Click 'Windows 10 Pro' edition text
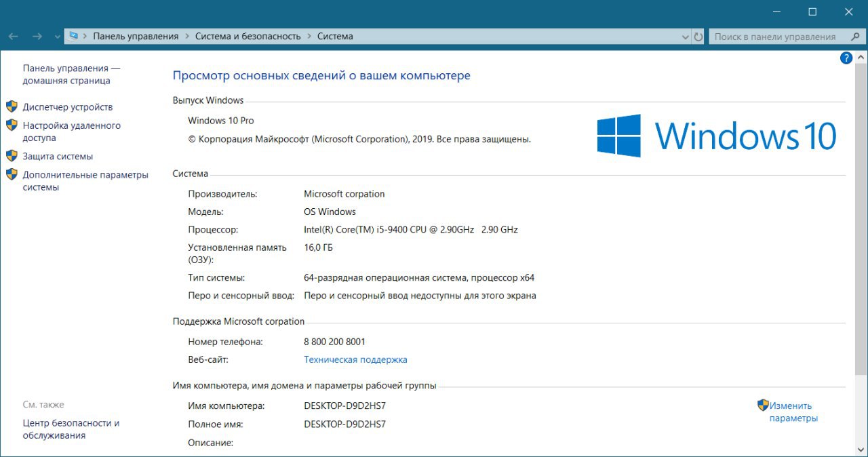 [x=220, y=121]
